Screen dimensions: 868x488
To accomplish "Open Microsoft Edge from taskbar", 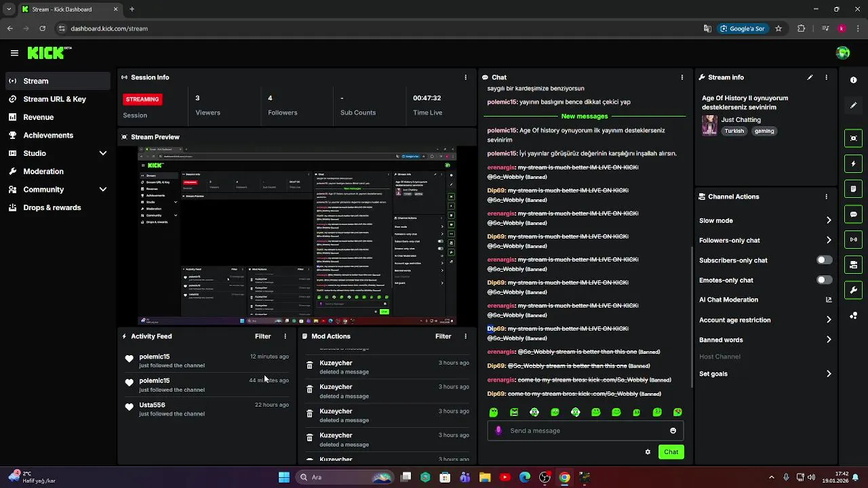I will [x=525, y=477].
